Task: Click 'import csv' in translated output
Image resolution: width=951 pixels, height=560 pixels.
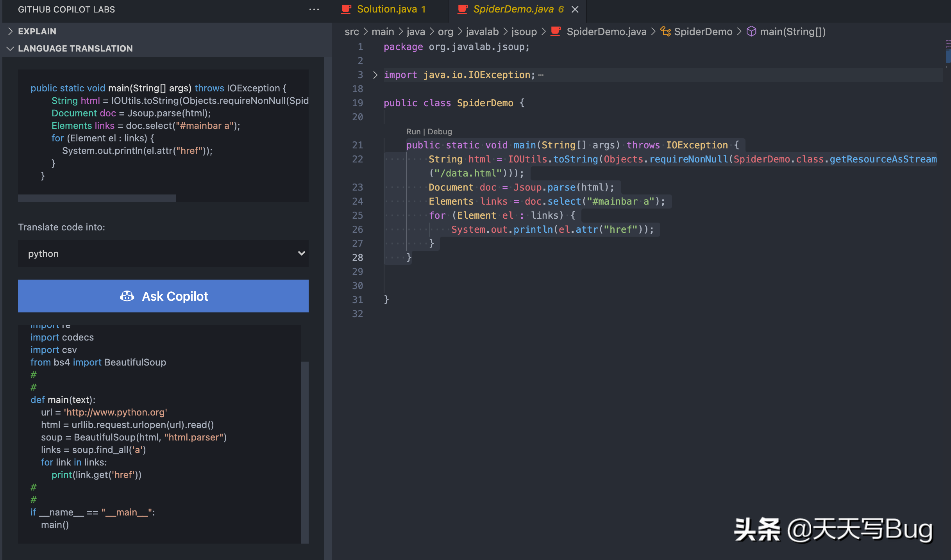Action: pyautogui.click(x=54, y=350)
